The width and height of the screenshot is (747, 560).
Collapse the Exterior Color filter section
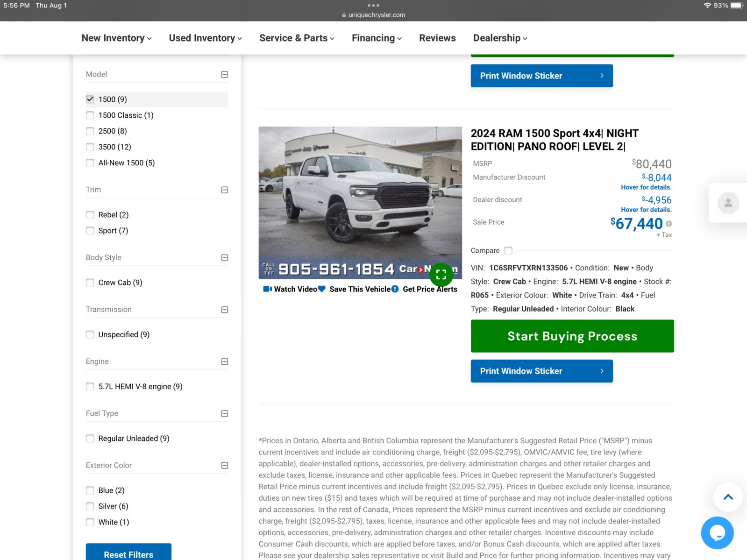[x=225, y=466]
